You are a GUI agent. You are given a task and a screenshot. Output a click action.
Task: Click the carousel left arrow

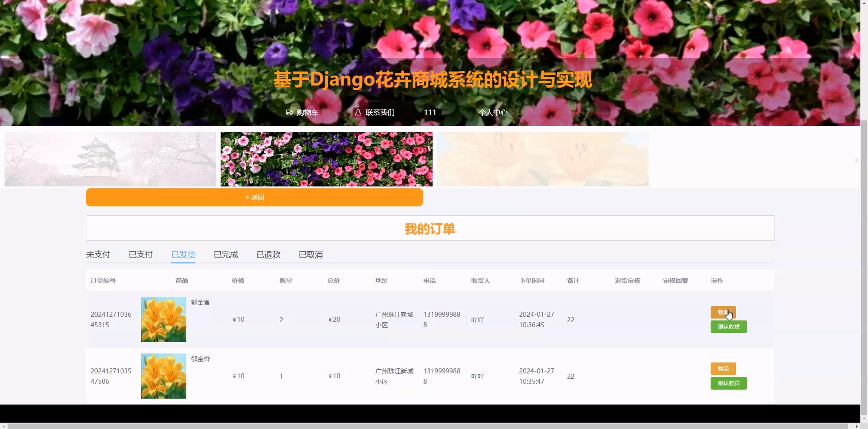tap(12, 160)
